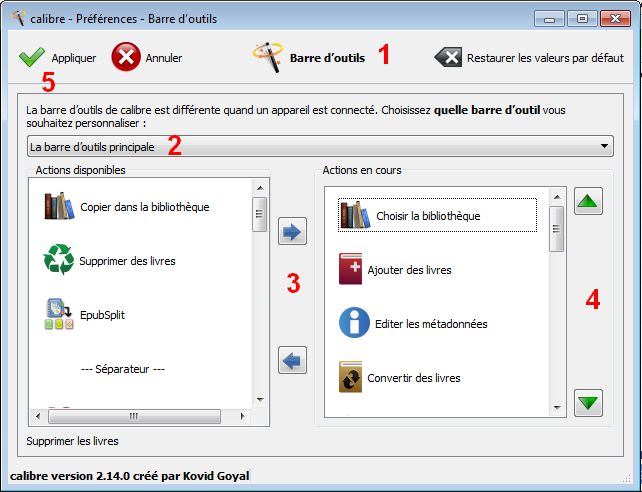Click the blue info Editer les métadonnées icon

point(354,323)
